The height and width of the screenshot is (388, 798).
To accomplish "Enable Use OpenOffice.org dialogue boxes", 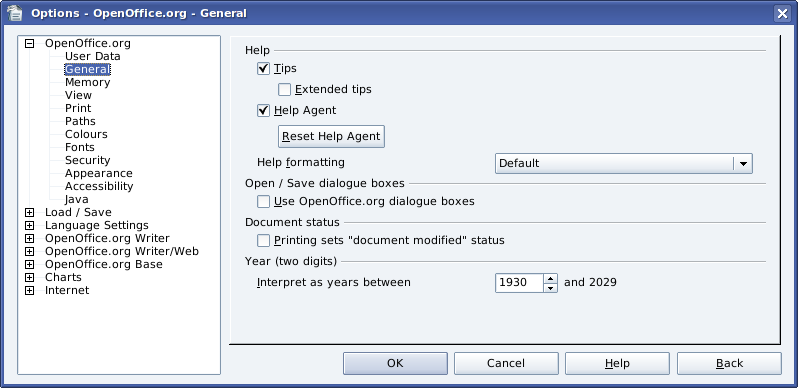I will 263,202.
